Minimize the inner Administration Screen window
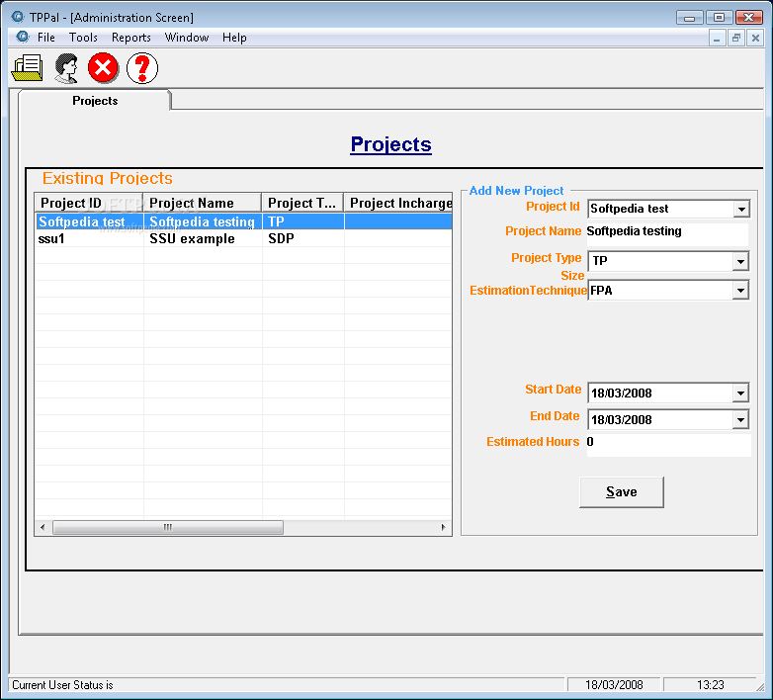The width and height of the screenshot is (773, 700). pos(717,38)
